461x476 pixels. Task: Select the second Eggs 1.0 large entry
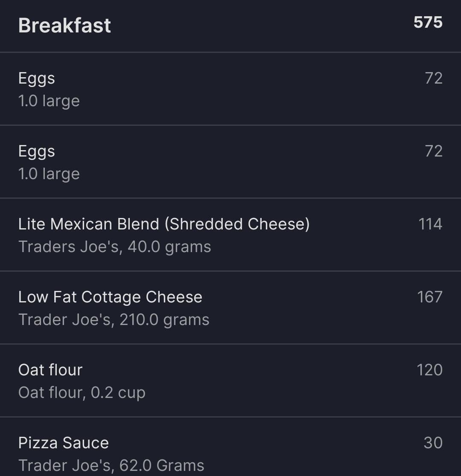click(x=230, y=162)
